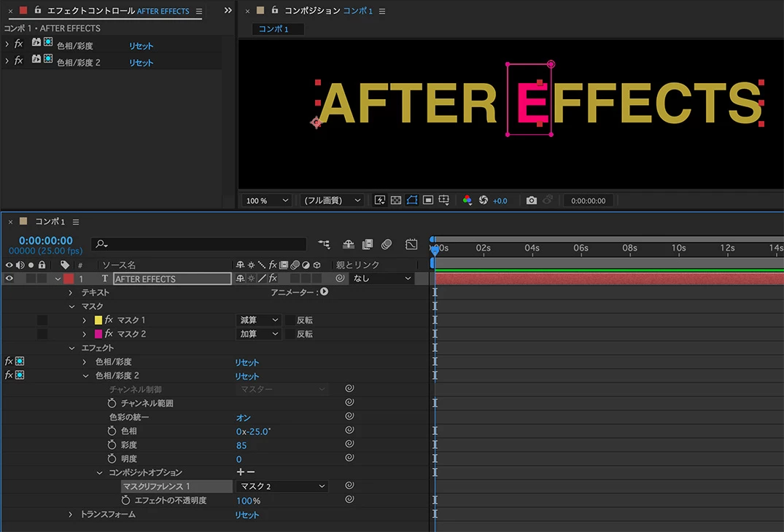Click the region of interest icon
Image resolution: width=784 pixels, height=532 pixels.
pos(428,200)
